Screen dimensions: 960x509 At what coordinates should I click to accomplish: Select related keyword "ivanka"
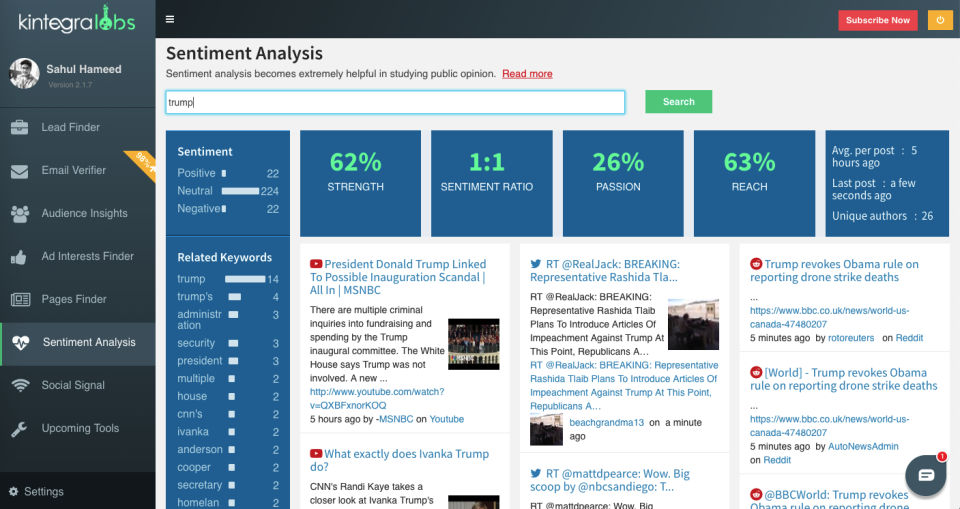tap(193, 432)
